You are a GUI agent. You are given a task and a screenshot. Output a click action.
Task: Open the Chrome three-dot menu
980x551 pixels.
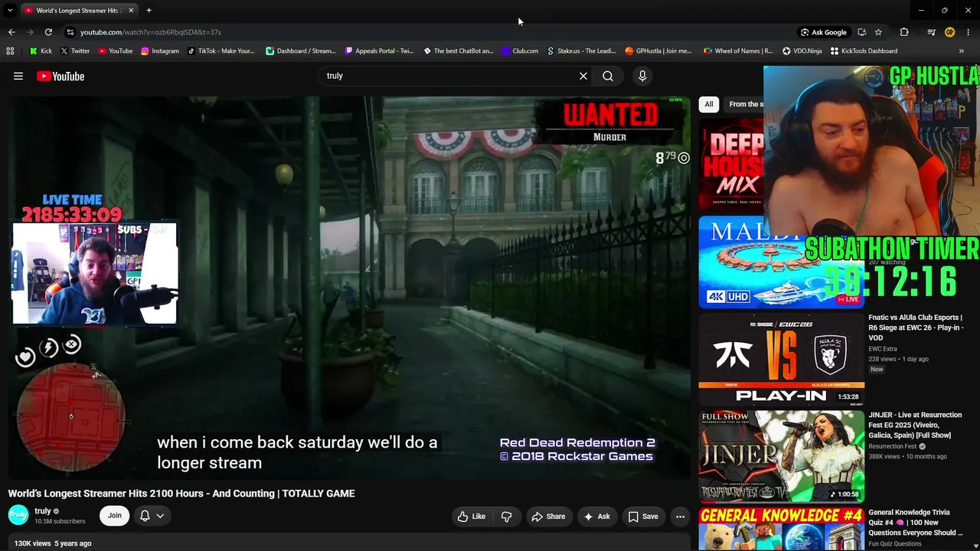(x=969, y=32)
